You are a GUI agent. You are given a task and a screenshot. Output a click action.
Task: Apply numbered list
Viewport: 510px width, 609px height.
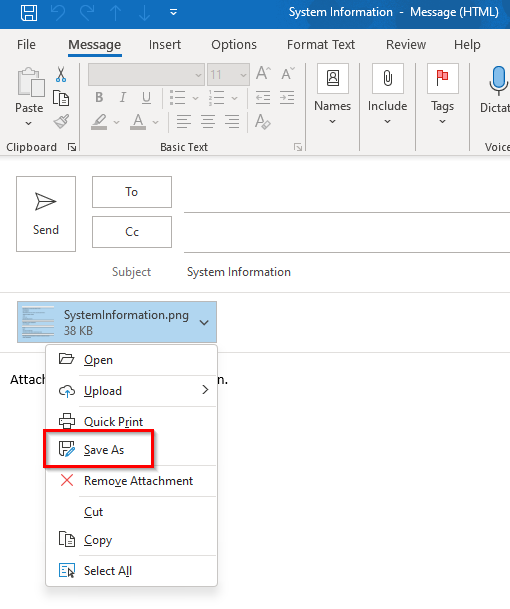pos(216,97)
